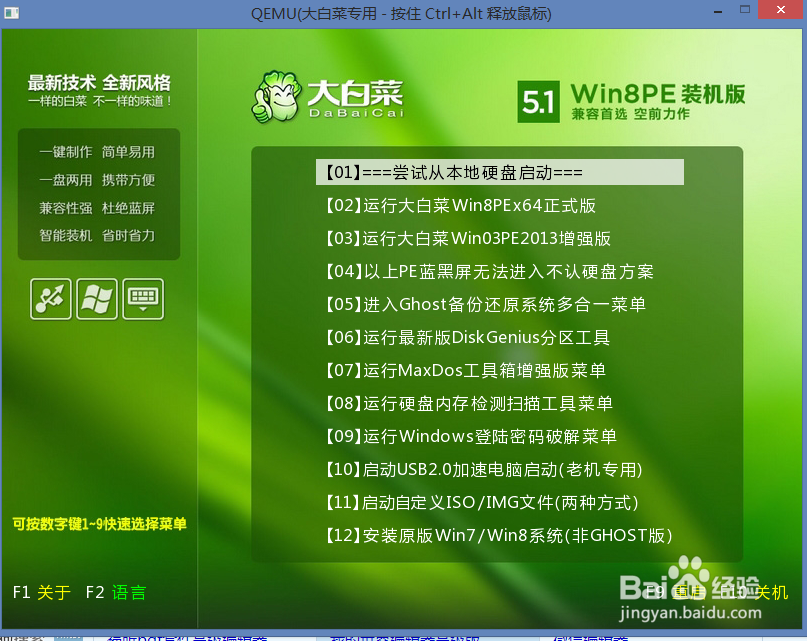Click F10 关机 (Shutdown) option
This screenshot has width=807, height=641.
pyautogui.click(x=753, y=592)
